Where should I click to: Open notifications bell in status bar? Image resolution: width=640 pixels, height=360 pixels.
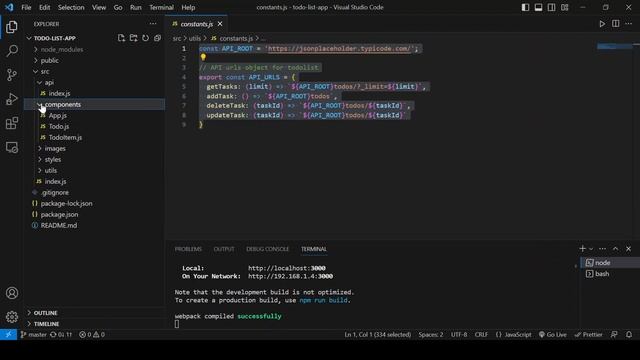[x=629, y=334]
